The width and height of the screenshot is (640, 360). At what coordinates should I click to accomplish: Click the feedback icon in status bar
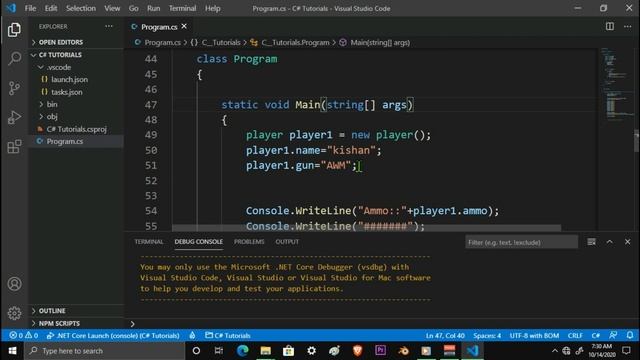coord(613,336)
